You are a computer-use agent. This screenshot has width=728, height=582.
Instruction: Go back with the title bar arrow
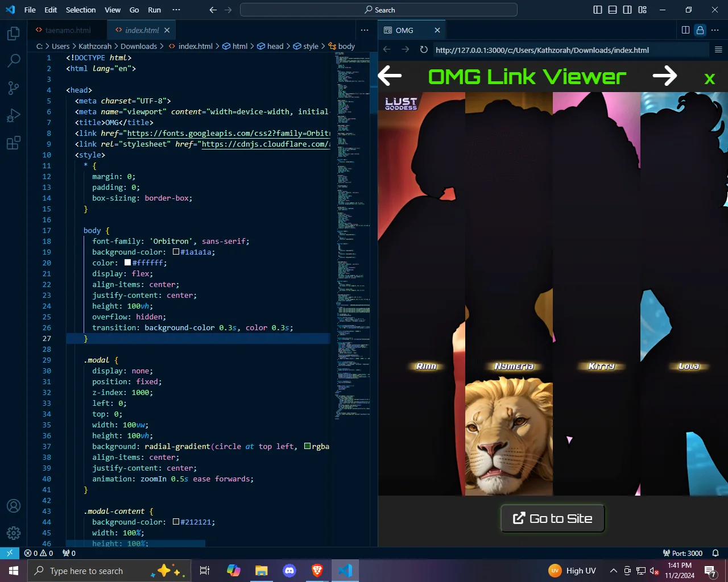[213, 10]
